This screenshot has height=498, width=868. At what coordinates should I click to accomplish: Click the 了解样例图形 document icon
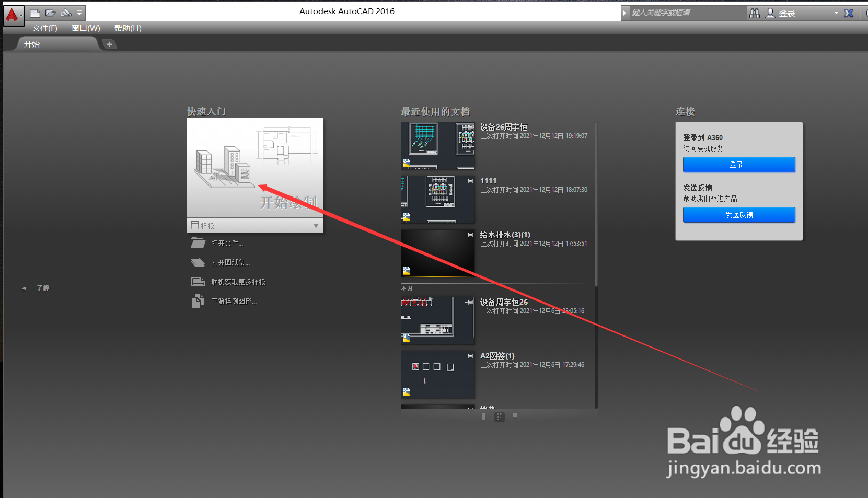tap(198, 301)
